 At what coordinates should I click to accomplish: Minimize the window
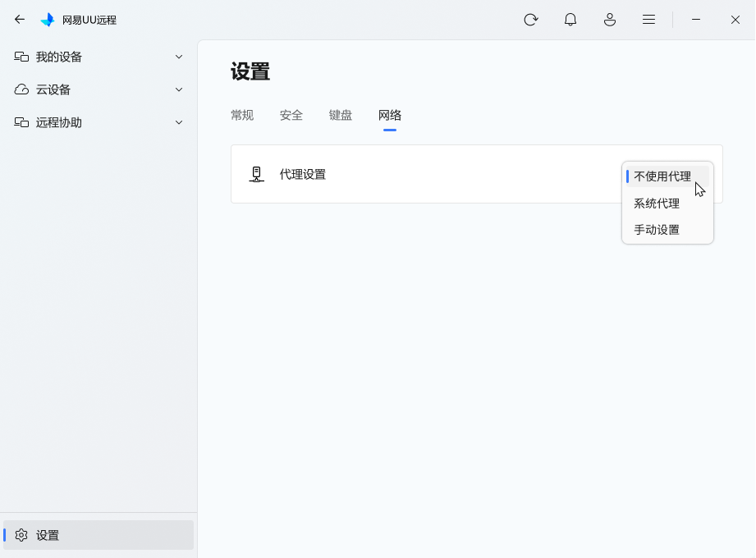click(x=696, y=20)
